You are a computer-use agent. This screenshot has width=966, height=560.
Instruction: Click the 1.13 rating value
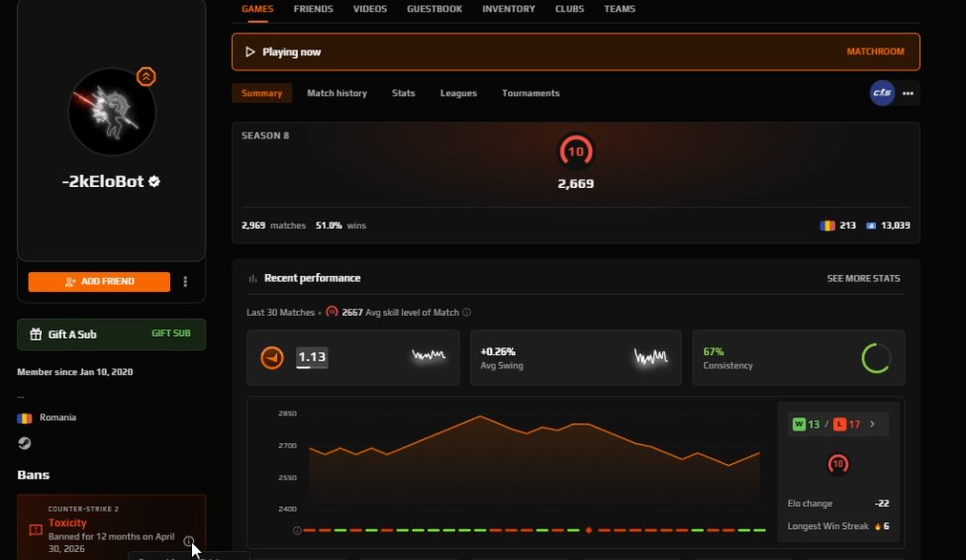coord(312,357)
